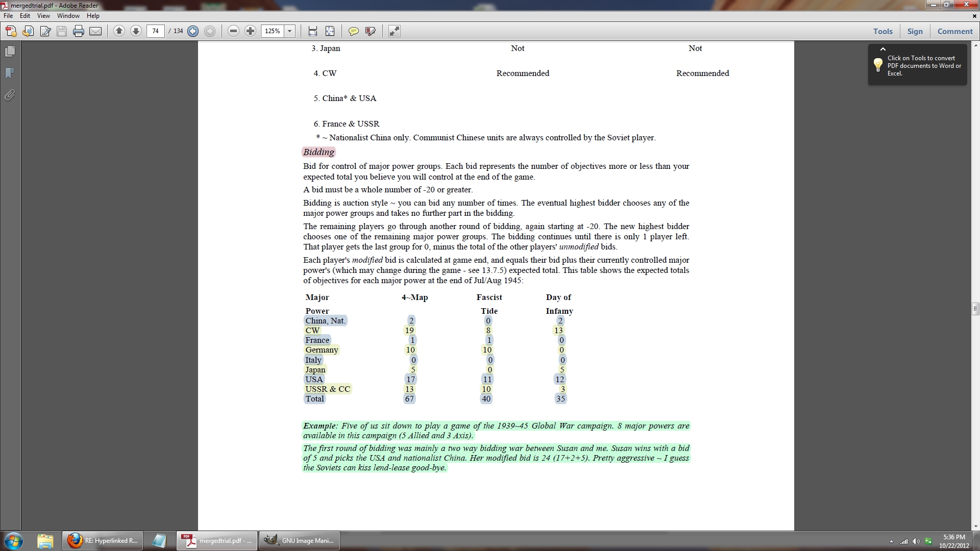This screenshot has width=980, height=551.
Task: Show page thumbnails panel in the sidebar
Action: 10,52
